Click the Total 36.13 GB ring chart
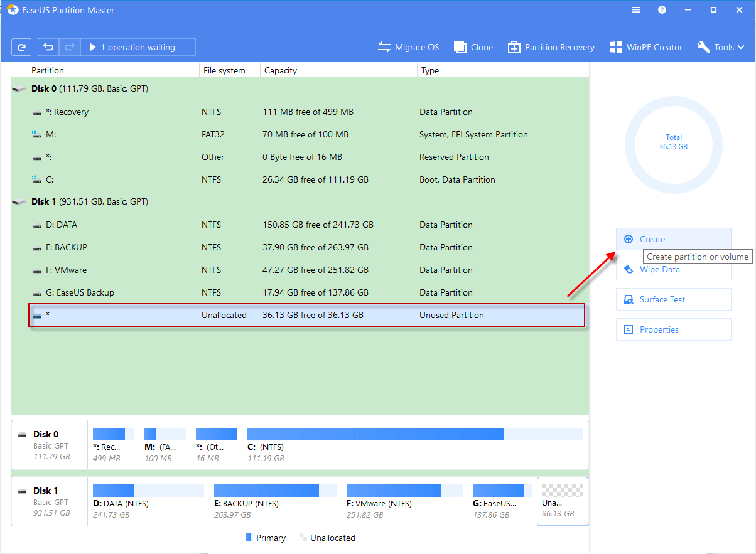Viewport: 756px width, 554px height. (x=674, y=145)
